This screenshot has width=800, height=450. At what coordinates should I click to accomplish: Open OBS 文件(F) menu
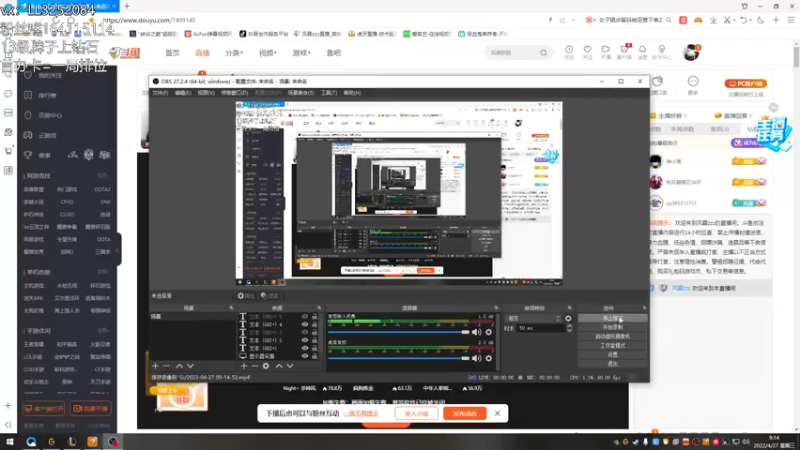160,93
